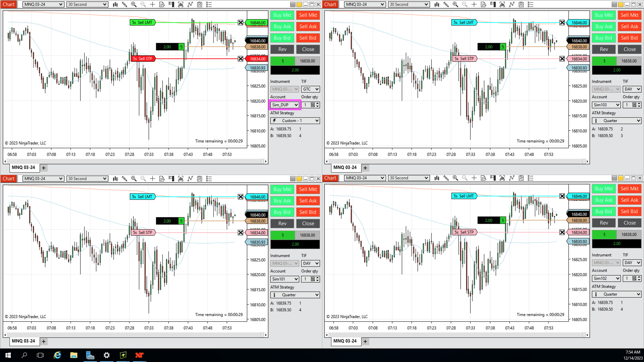644x362 pixels.
Task: Open taskbar search
Action: point(24,355)
